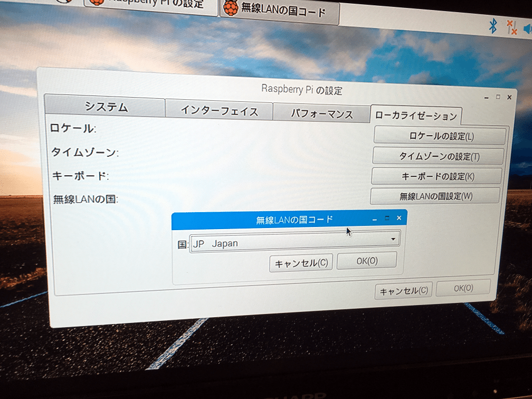Click キャンセル(C) in country code dialog
The height and width of the screenshot is (399, 532).
(x=301, y=263)
